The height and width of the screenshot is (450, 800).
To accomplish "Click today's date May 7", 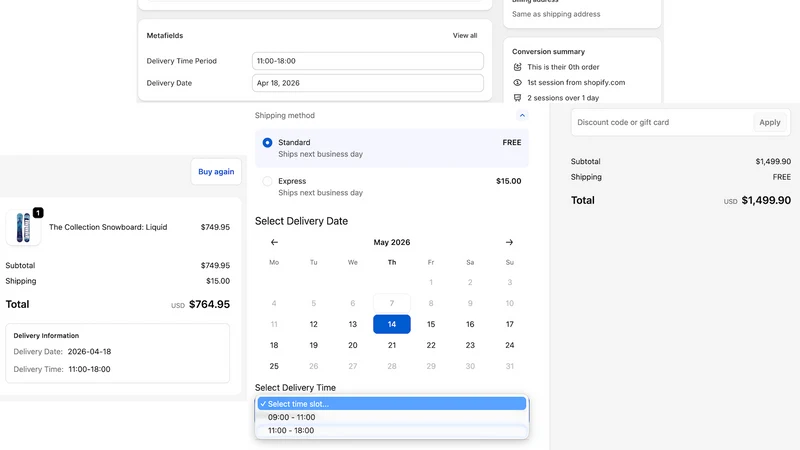I will click(392, 304).
